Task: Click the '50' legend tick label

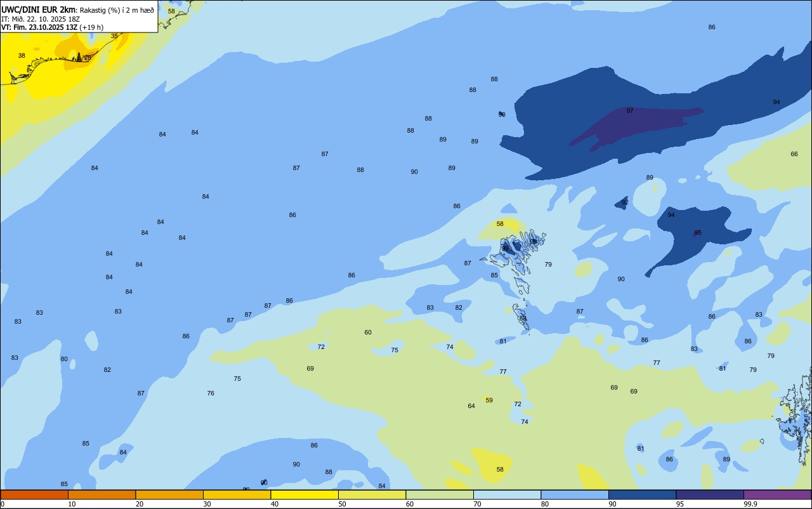Action: (x=342, y=504)
